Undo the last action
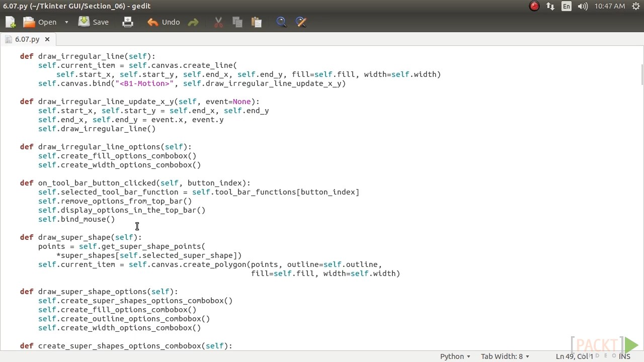This screenshot has height=362, width=644. [x=164, y=22]
